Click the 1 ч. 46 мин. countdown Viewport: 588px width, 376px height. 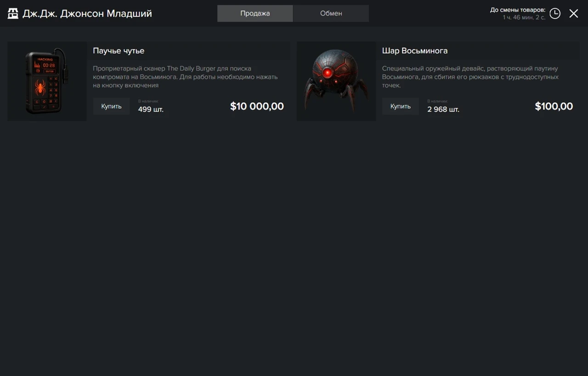point(524,17)
